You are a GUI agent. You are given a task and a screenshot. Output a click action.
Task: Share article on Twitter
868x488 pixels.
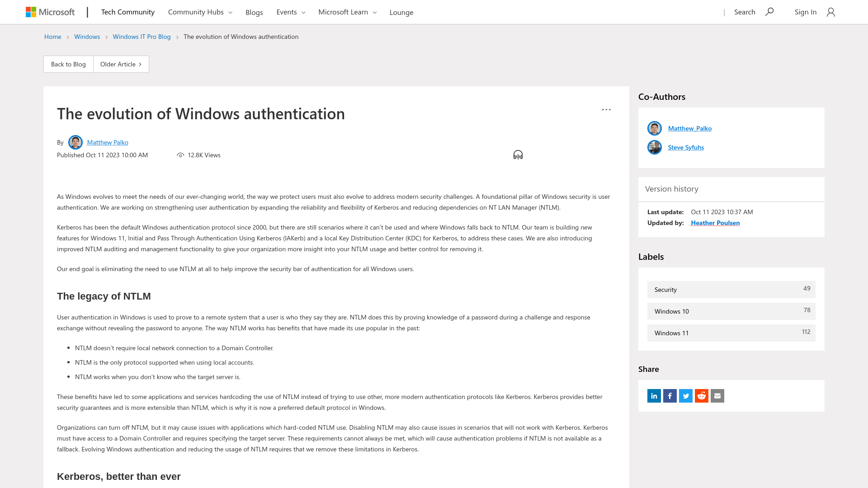(686, 396)
